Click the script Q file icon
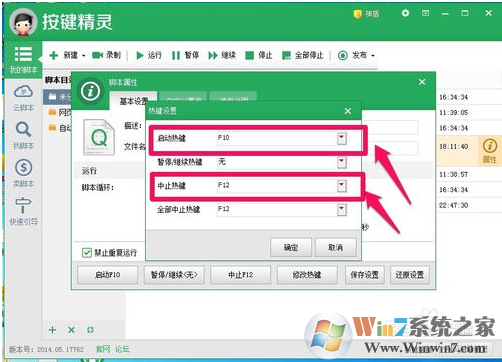The height and width of the screenshot is (362, 502). pos(99,137)
